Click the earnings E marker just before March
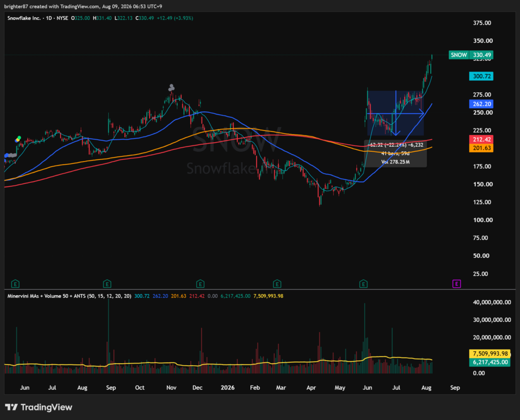Viewport: 520px width, 420px height. 277,284
